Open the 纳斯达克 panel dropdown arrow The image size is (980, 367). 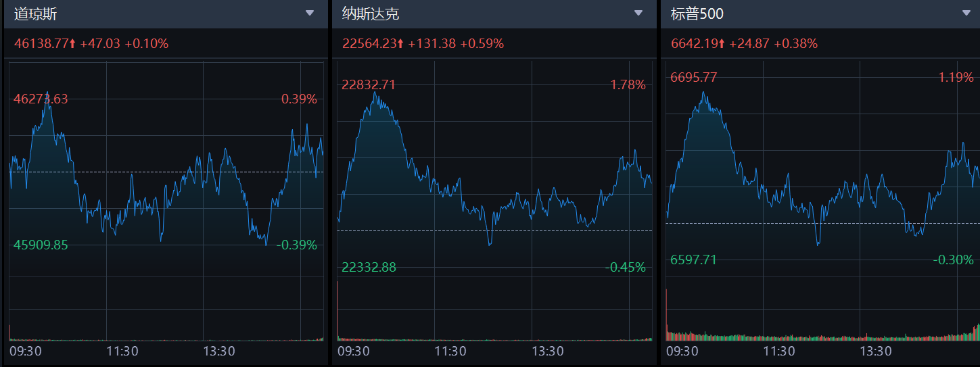tap(638, 13)
